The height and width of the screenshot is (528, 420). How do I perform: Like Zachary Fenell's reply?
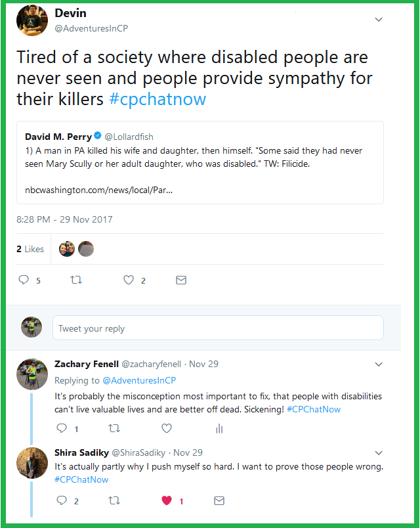167,428
